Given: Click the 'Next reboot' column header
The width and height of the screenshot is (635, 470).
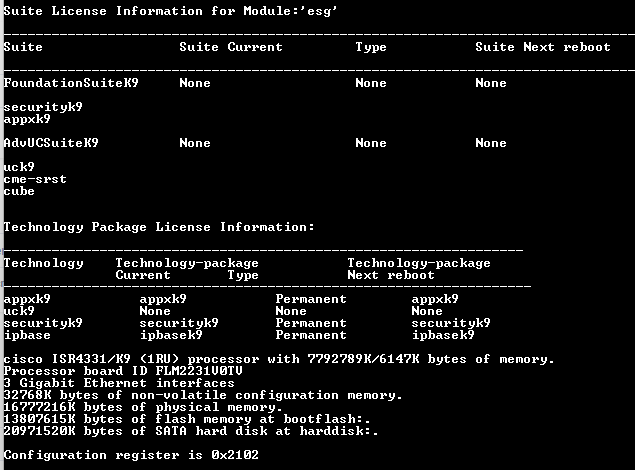Looking at the screenshot, I should tap(391, 275).
